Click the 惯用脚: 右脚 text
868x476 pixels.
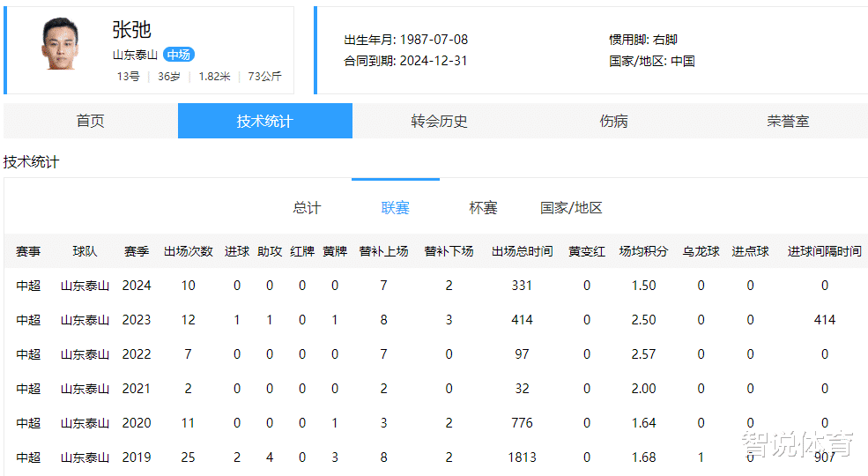[x=643, y=40]
